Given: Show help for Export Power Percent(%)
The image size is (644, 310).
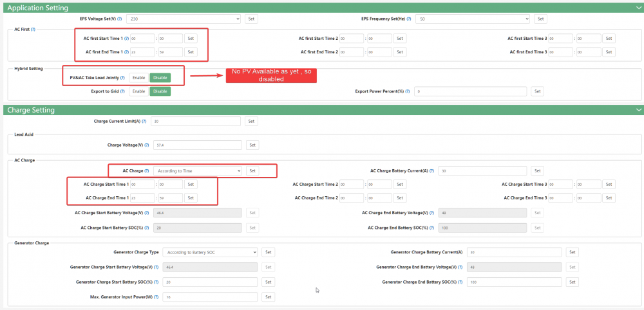Looking at the screenshot, I should coord(408,91).
